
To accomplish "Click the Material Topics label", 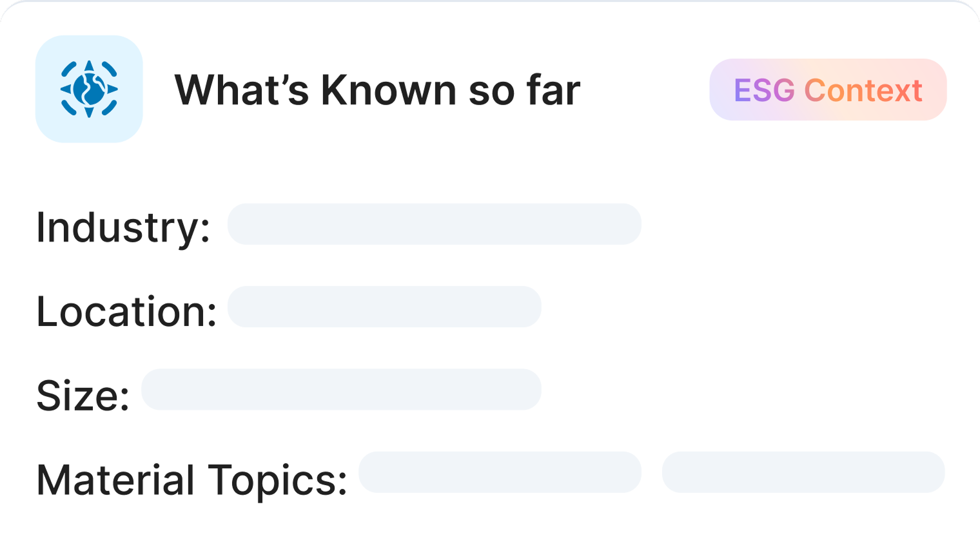I will [191, 480].
